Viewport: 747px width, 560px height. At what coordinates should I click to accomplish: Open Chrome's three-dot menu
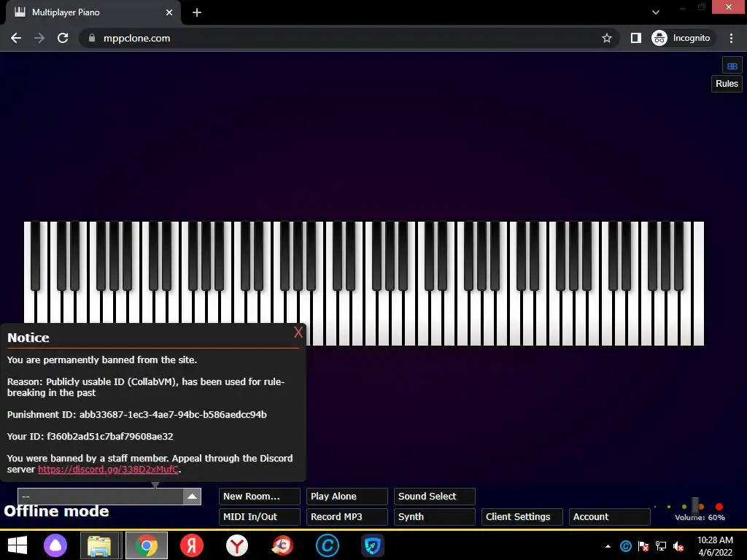[x=731, y=38]
